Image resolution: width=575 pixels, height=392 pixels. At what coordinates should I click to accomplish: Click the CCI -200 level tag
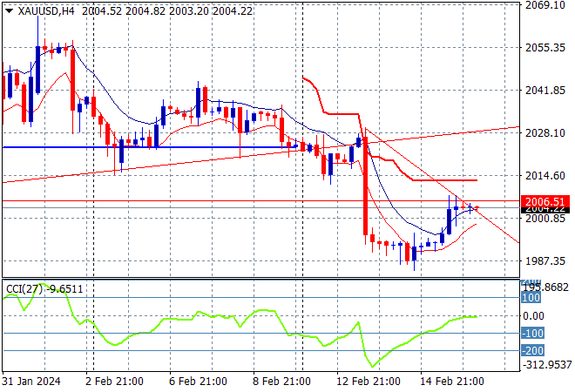tap(532, 350)
